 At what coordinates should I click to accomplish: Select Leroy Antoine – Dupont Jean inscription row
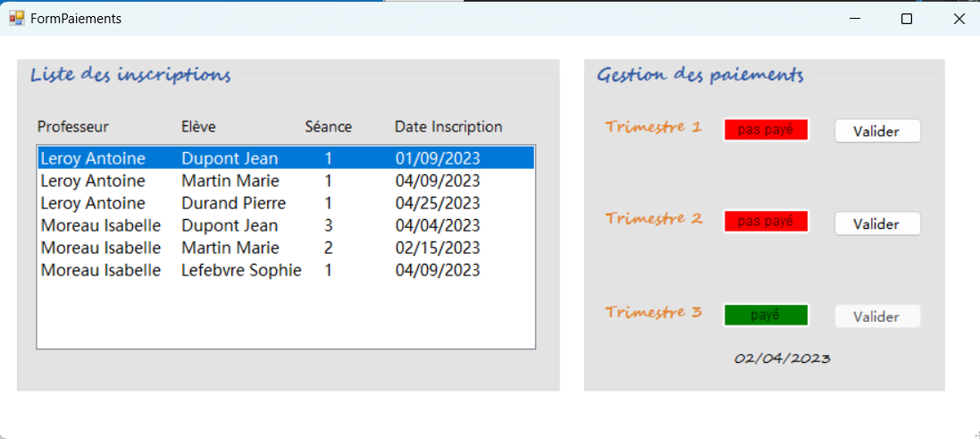[x=286, y=158]
